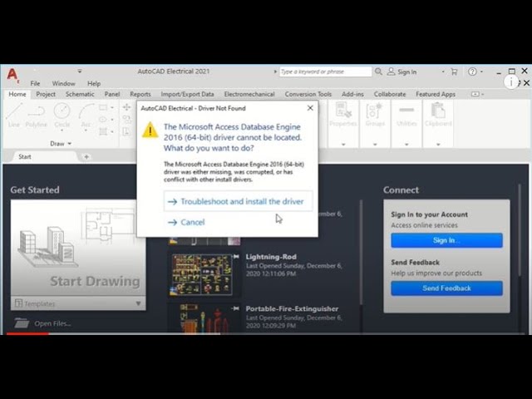532x399 pixels.
Task: Click the Sign In title bar text
Action: [x=406, y=71]
